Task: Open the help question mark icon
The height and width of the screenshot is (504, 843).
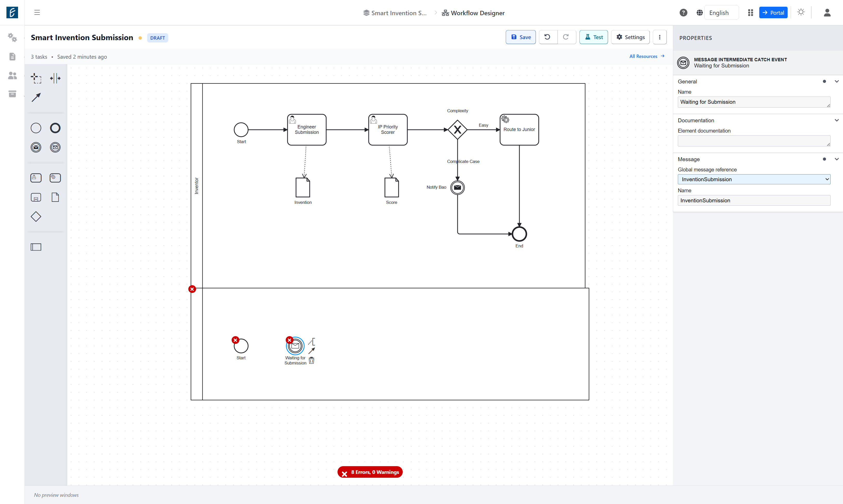Action: click(683, 13)
